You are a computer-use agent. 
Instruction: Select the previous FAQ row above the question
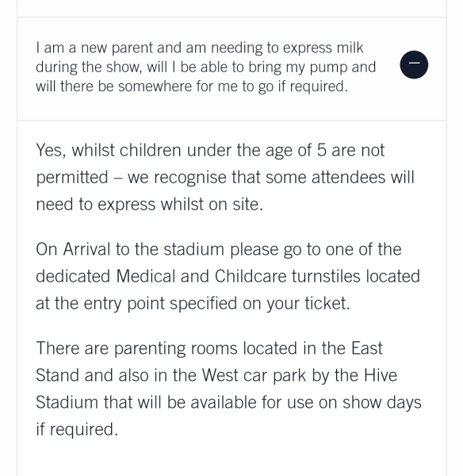231,8
